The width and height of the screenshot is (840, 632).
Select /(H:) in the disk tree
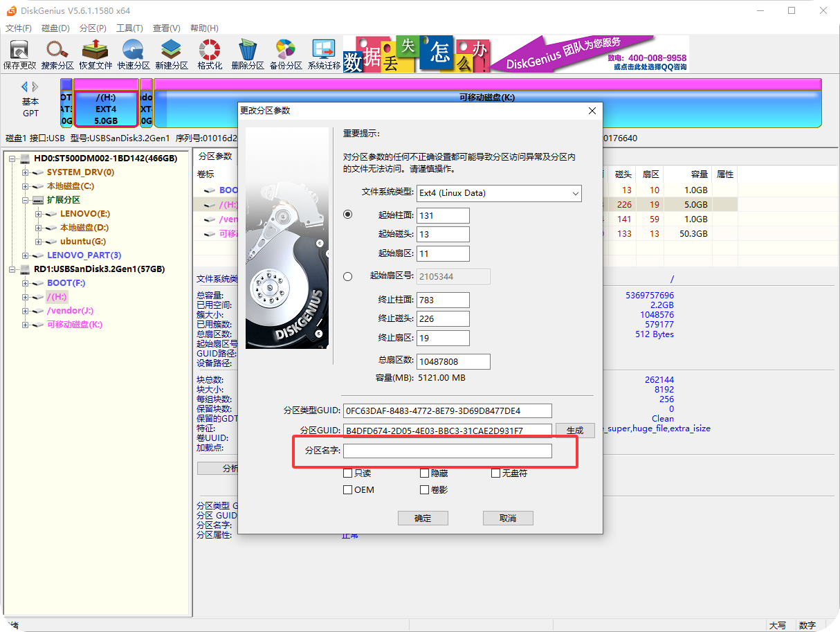pos(57,297)
